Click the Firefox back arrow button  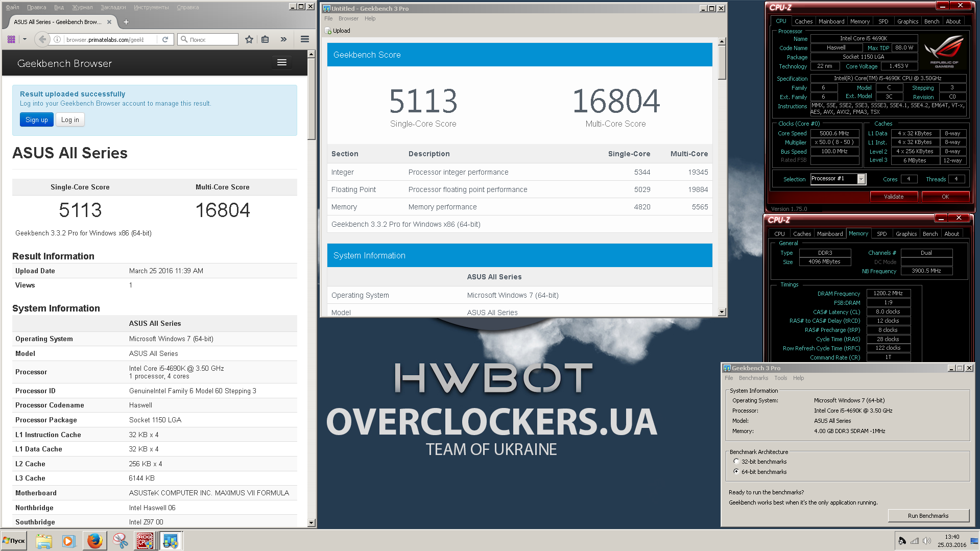[42, 39]
